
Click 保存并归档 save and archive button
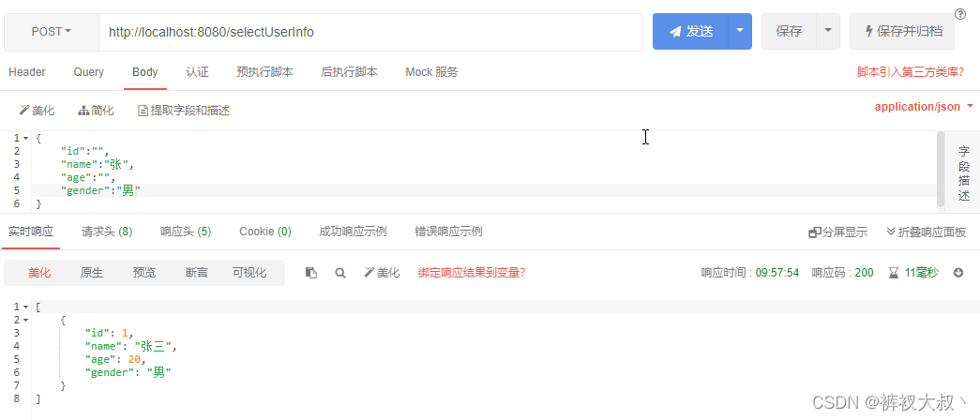[902, 31]
